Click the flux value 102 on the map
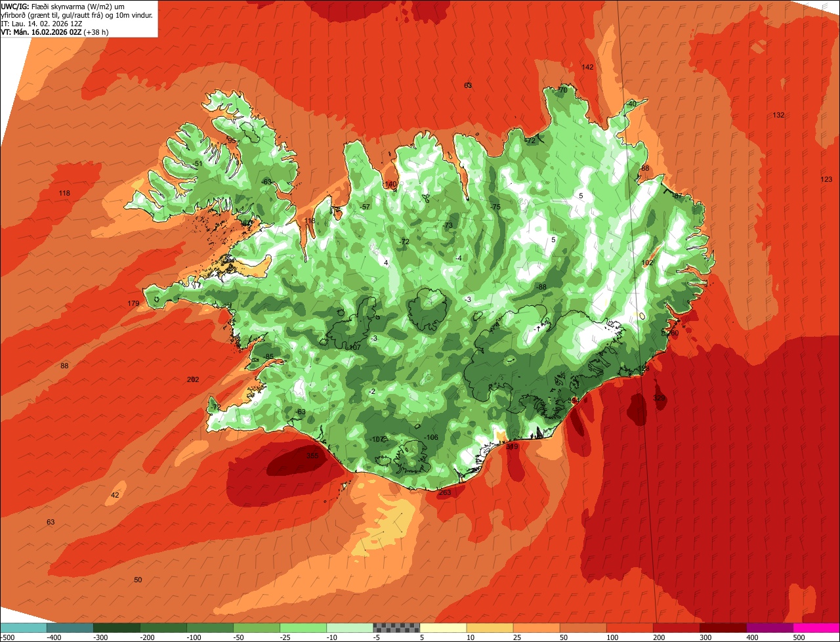840x642 pixels. (647, 263)
